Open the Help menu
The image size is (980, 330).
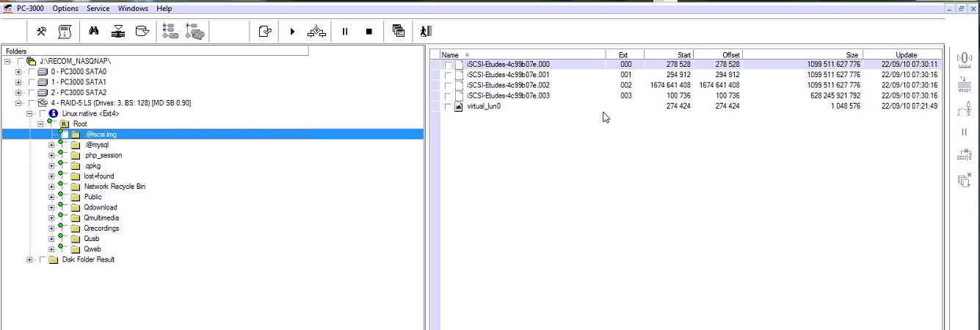tap(164, 8)
